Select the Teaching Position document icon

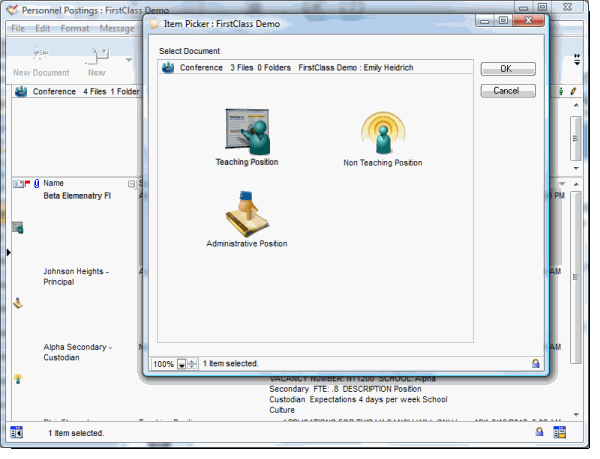point(246,132)
